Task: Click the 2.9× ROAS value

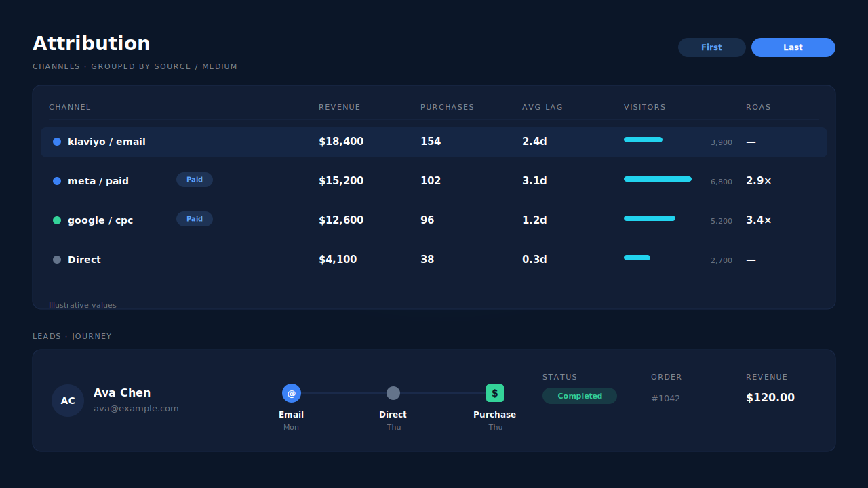Action: [759, 181]
